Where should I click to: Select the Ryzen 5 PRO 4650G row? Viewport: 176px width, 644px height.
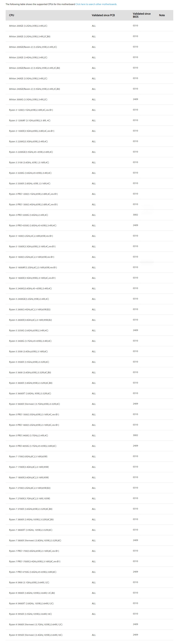tap(89, 446)
